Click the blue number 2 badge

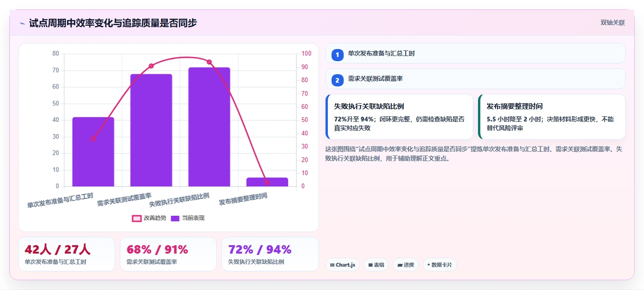pos(337,80)
